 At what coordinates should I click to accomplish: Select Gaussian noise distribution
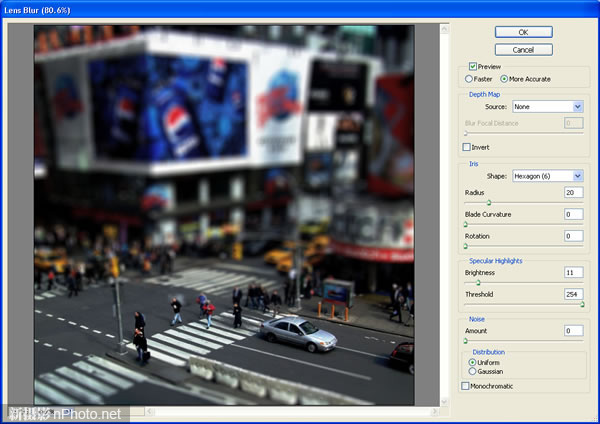pos(473,371)
